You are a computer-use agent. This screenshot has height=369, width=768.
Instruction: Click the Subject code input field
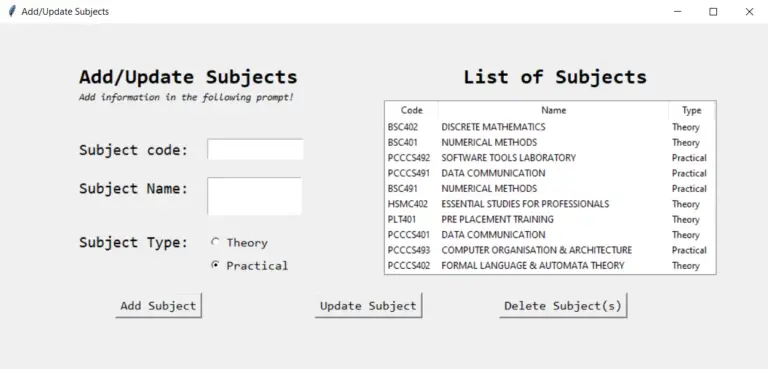[255, 149]
